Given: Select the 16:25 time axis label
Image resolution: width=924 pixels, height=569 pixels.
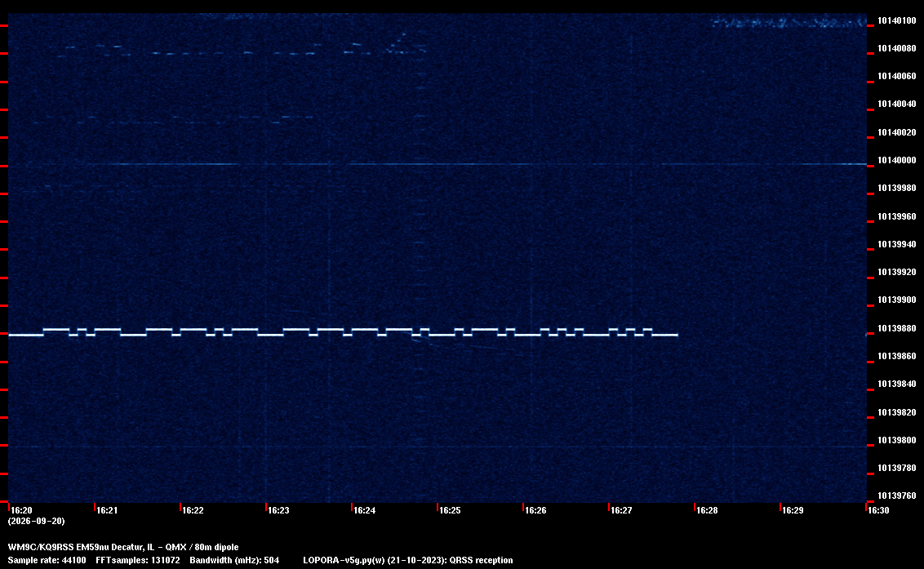Looking at the screenshot, I should [x=450, y=510].
